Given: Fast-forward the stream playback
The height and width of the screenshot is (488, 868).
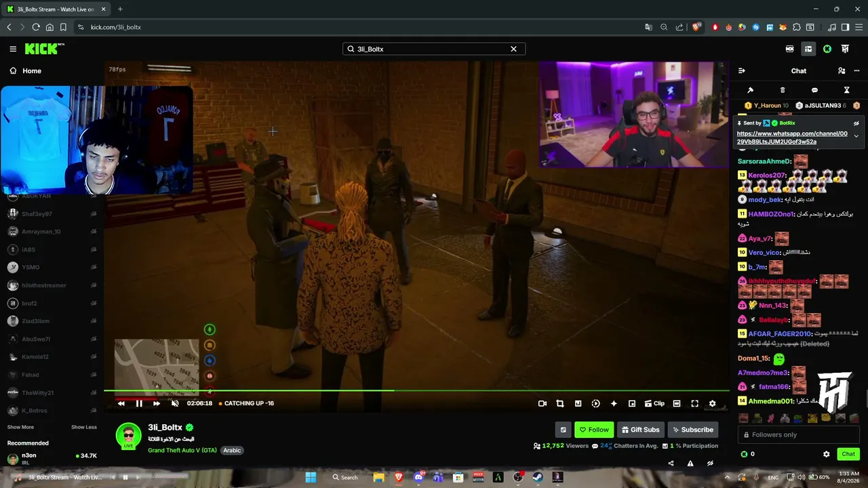Looking at the screenshot, I should (157, 403).
